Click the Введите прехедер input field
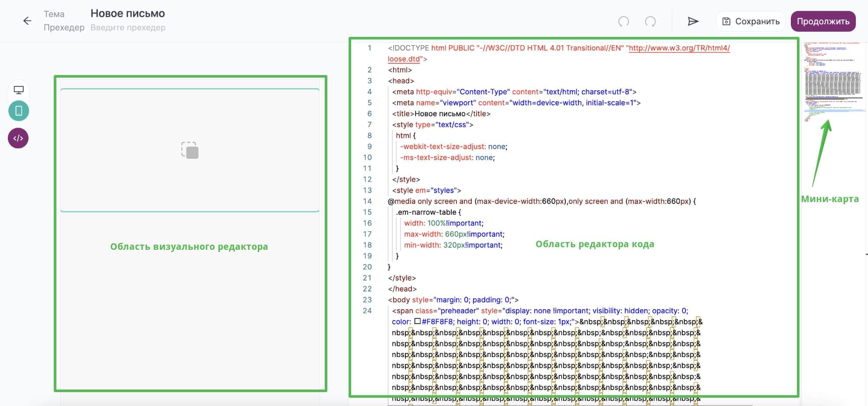Viewport: 868px width, 406px height. click(x=128, y=27)
